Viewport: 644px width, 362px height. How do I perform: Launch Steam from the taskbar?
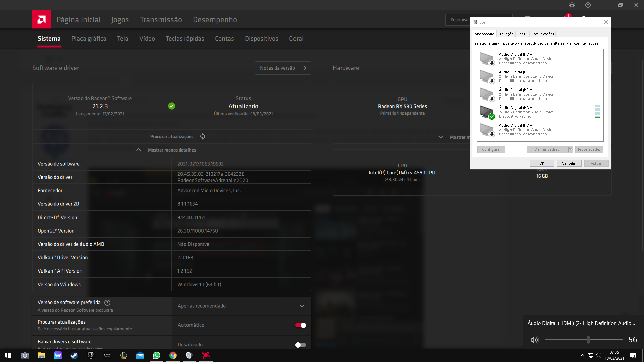[x=74, y=355]
